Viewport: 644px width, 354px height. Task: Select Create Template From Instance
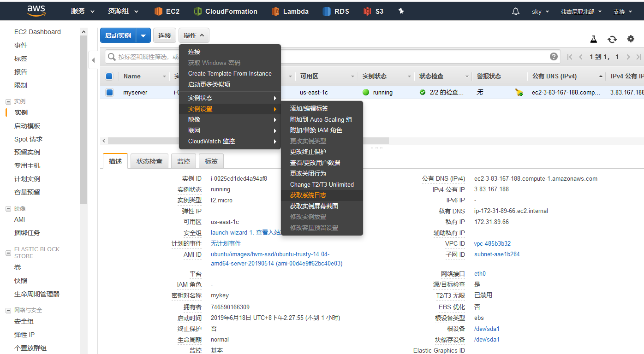tap(230, 73)
